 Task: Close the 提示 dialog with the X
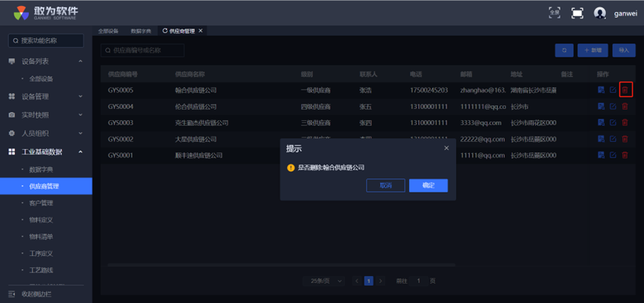pyautogui.click(x=446, y=148)
